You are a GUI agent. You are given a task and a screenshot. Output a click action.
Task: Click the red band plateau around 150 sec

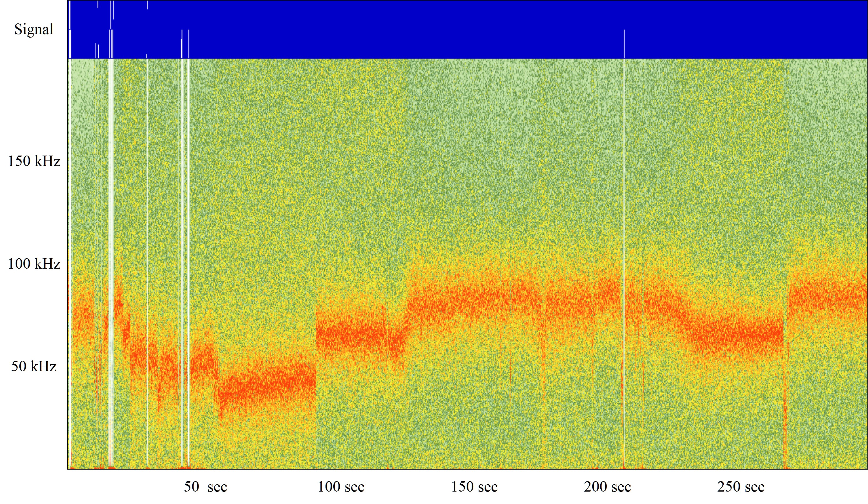(475, 298)
